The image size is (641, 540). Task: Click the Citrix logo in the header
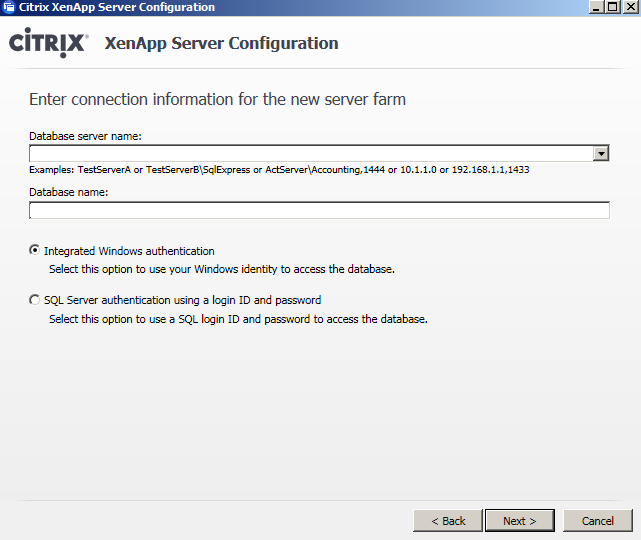(49, 43)
